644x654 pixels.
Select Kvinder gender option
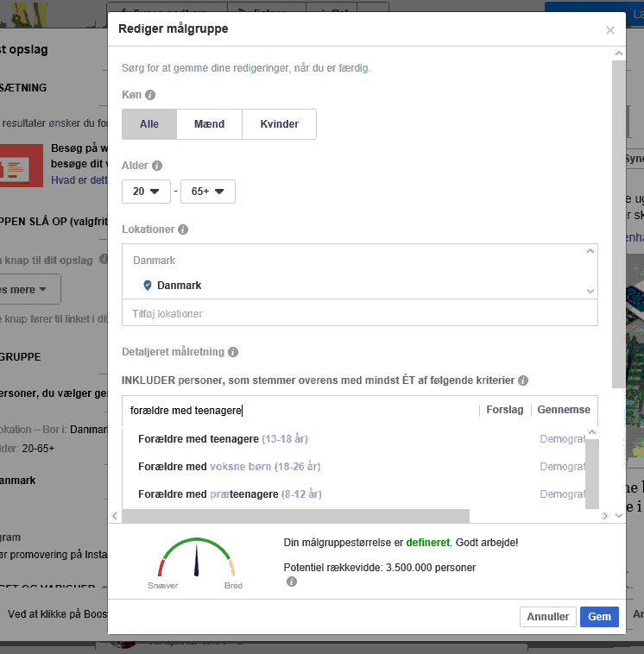pyautogui.click(x=279, y=124)
